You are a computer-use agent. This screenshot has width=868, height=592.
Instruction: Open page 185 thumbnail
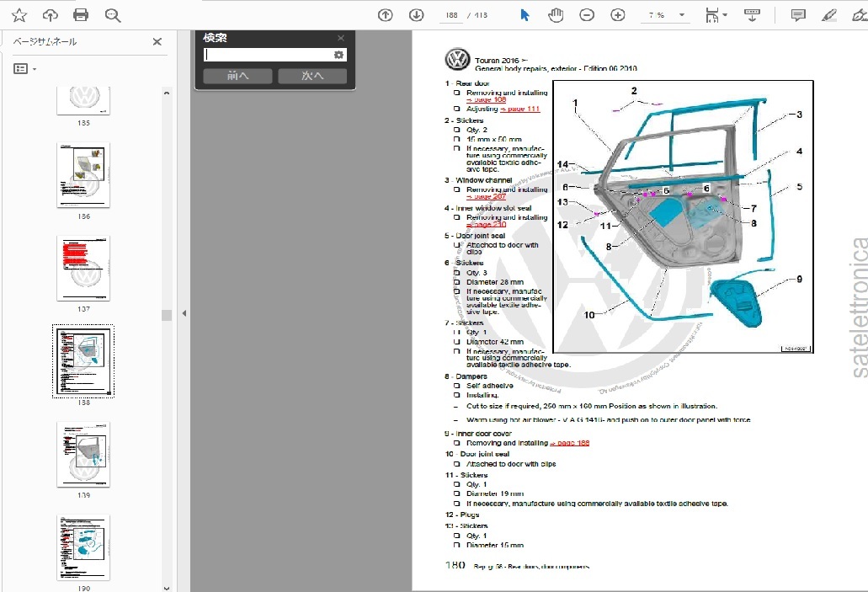click(83, 100)
